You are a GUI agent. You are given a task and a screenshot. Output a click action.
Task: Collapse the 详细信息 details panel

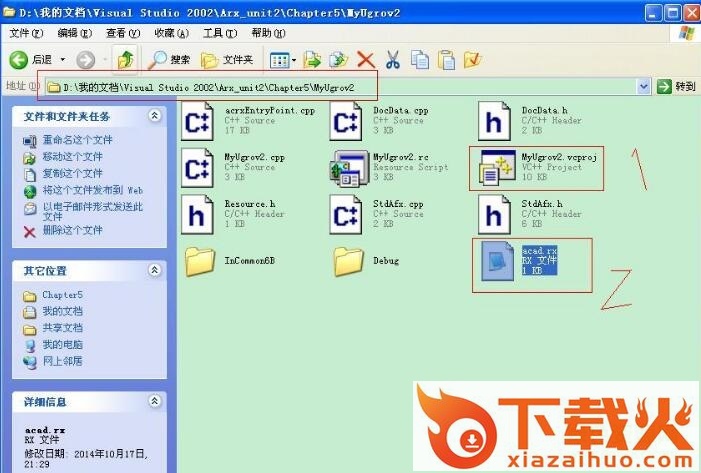click(154, 401)
